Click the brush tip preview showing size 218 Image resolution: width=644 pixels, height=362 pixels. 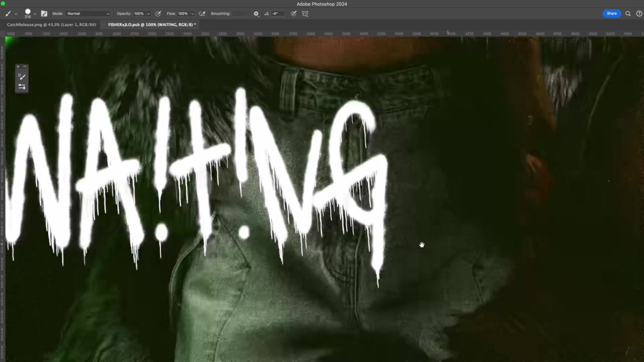click(x=28, y=13)
